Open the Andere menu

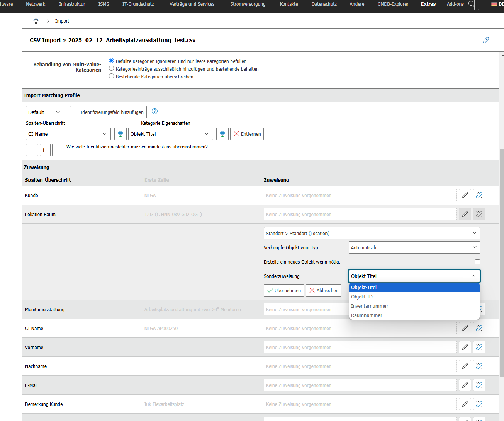coord(357,4)
